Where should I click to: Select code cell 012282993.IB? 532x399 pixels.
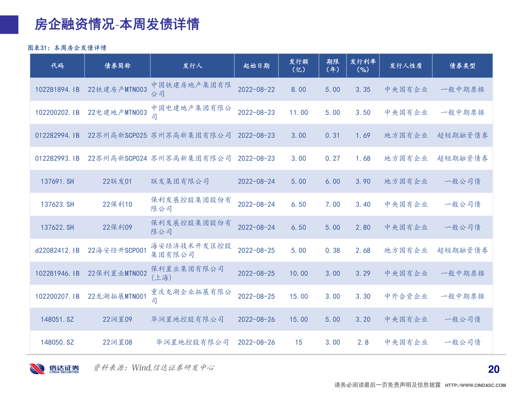pos(57,158)
